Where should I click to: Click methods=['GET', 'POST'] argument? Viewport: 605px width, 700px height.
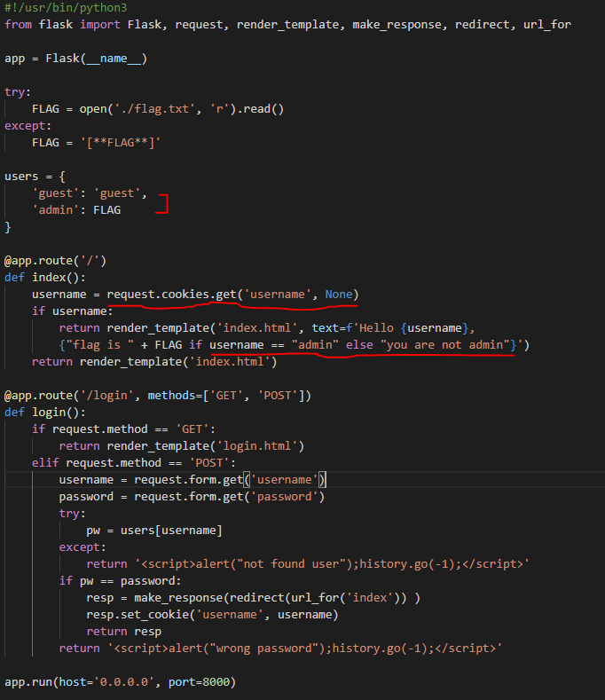click(x=226, y=396)
